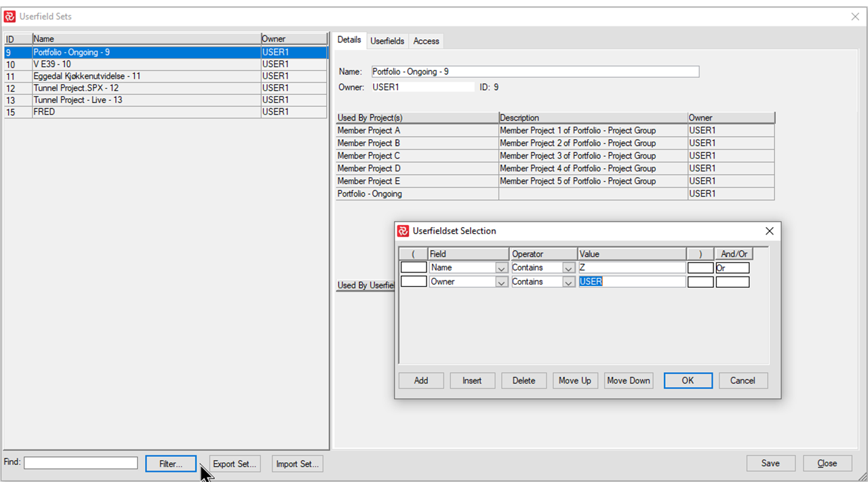The image size is (868, 488).
Task: Switch to the Userfields tab
Action: click(x=387, y=41)
